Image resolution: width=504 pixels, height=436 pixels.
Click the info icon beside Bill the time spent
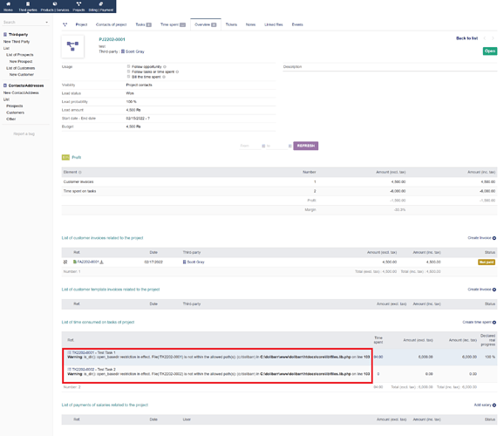click(x=164, y=77)
